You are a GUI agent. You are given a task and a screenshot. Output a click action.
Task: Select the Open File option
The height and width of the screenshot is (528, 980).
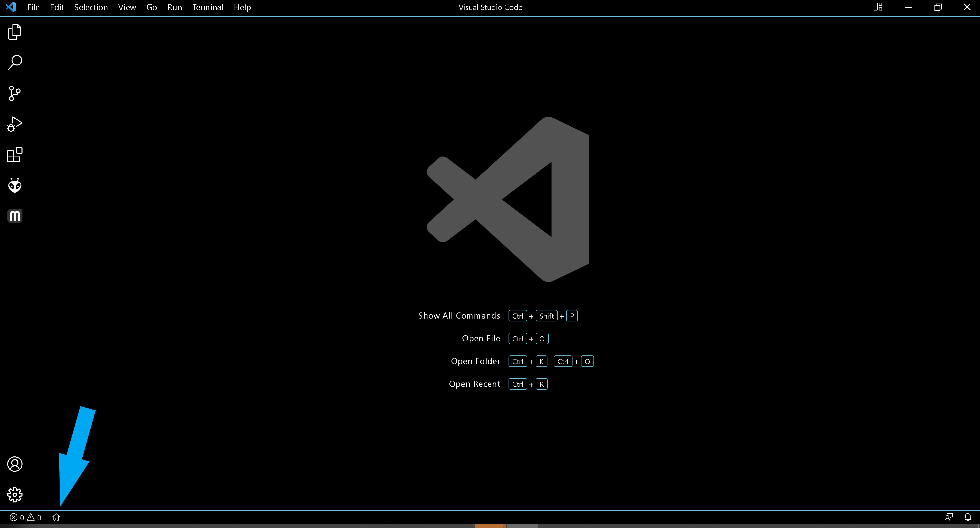point(481,338)
